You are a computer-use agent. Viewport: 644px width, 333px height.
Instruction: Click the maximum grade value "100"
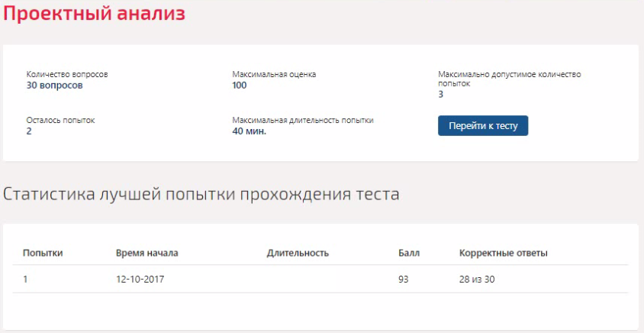point(240,86)
